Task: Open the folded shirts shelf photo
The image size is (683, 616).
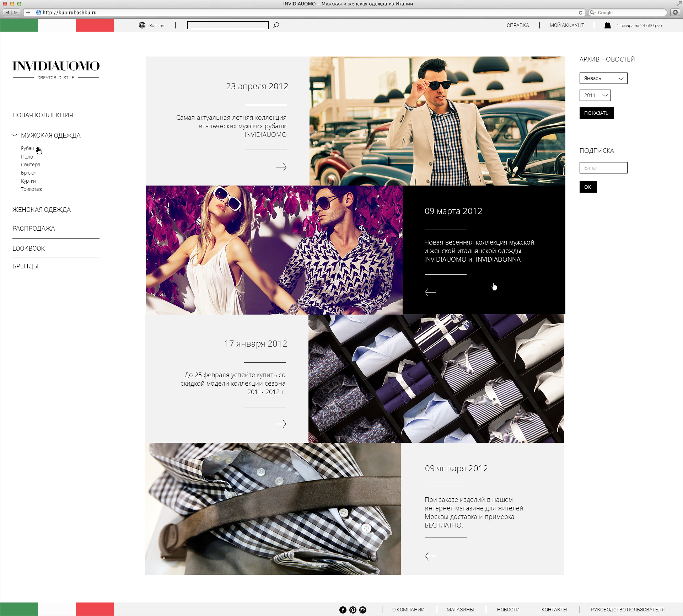Action: [436, 379]
